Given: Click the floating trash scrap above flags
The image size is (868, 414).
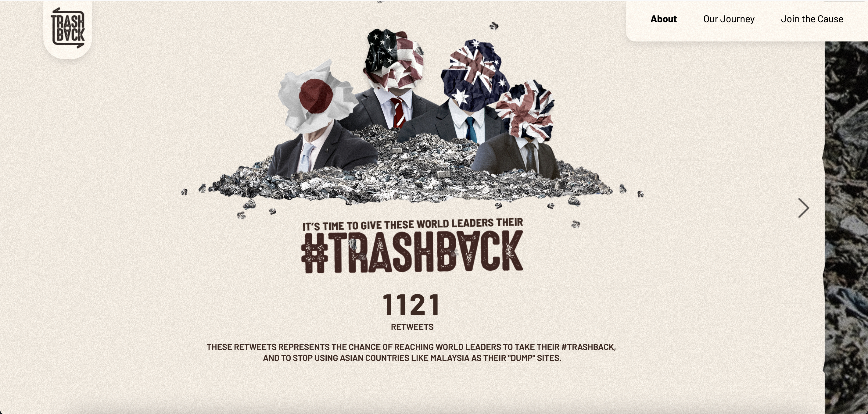Looking at the screenshot, I should [x=494, y=26].
